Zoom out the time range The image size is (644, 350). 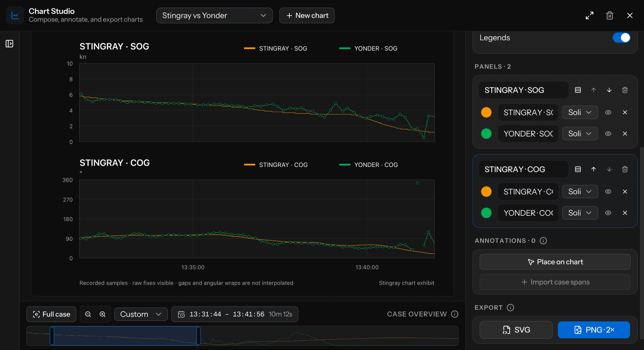tap(88, 314)
